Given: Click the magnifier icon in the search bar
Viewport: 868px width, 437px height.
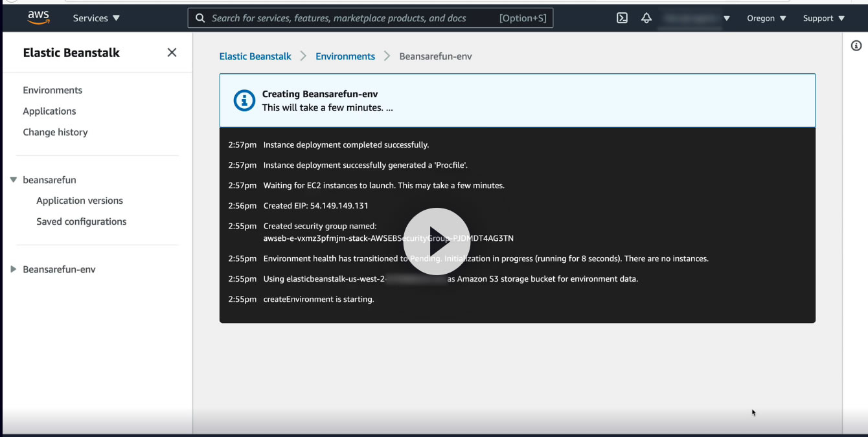Looking at the screenshot, I should click(x=200, y=18).
